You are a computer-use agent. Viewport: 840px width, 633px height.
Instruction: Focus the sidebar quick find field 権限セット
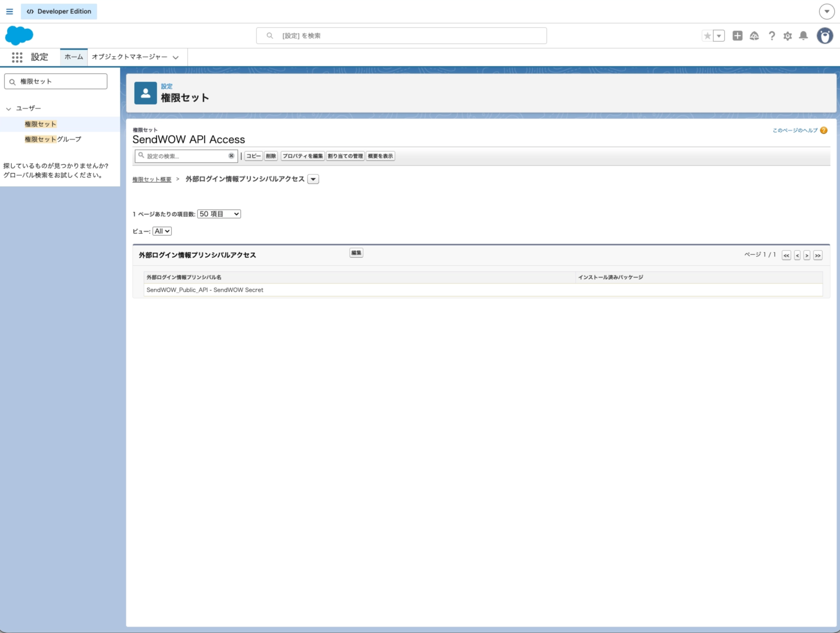click(56, 82)
